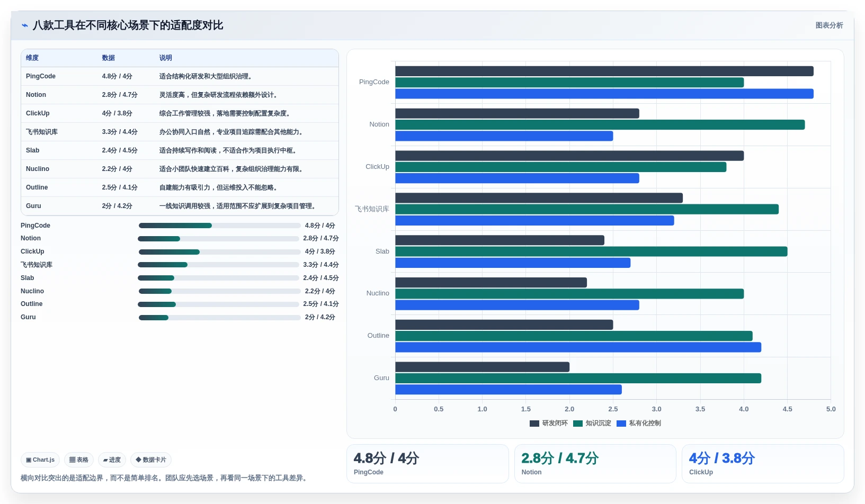Click the PingCode progress bar
Viewport: 865px width, 504px height.
point(219,226)
